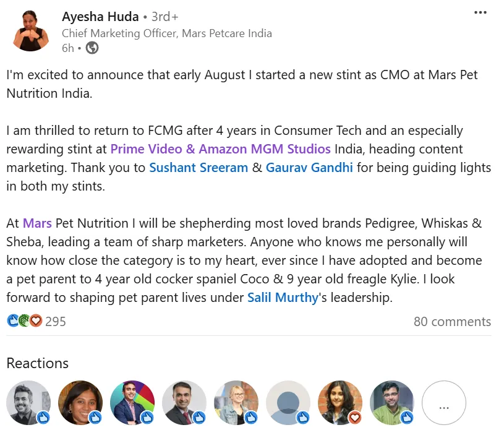The width and height of the screenshot is (504, 430).
Task: Click reactor avatar with the heart reaction badge
Action: pyautogui.click(x=340, y=403)
